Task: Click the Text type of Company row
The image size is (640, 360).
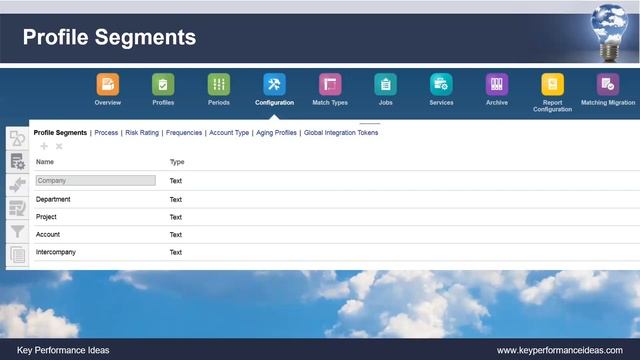Action: (176, 180)
